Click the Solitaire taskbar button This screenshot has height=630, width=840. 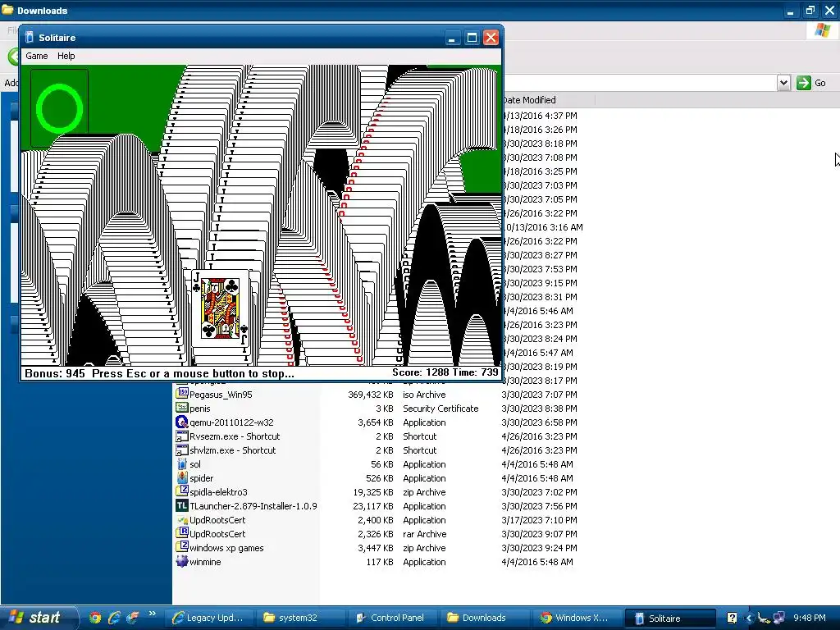[x=670, y=618]
